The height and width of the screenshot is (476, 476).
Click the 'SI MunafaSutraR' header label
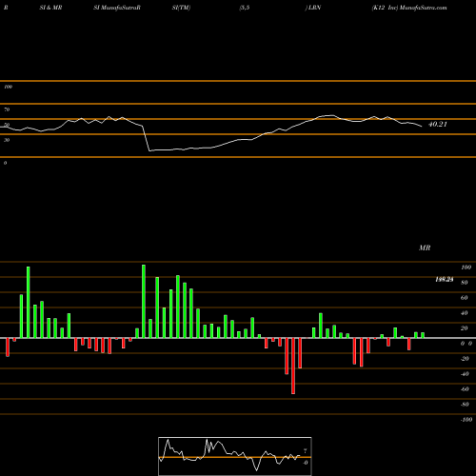(x=117, y=8)
